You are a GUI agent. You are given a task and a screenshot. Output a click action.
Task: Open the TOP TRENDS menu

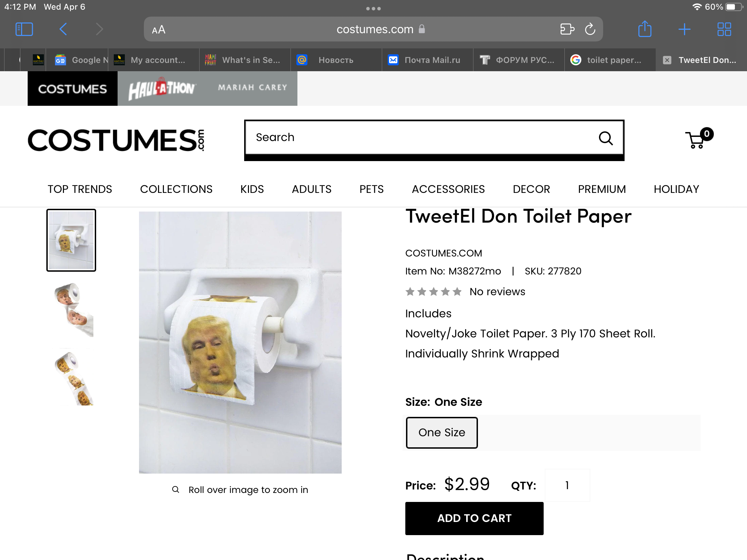80,189
